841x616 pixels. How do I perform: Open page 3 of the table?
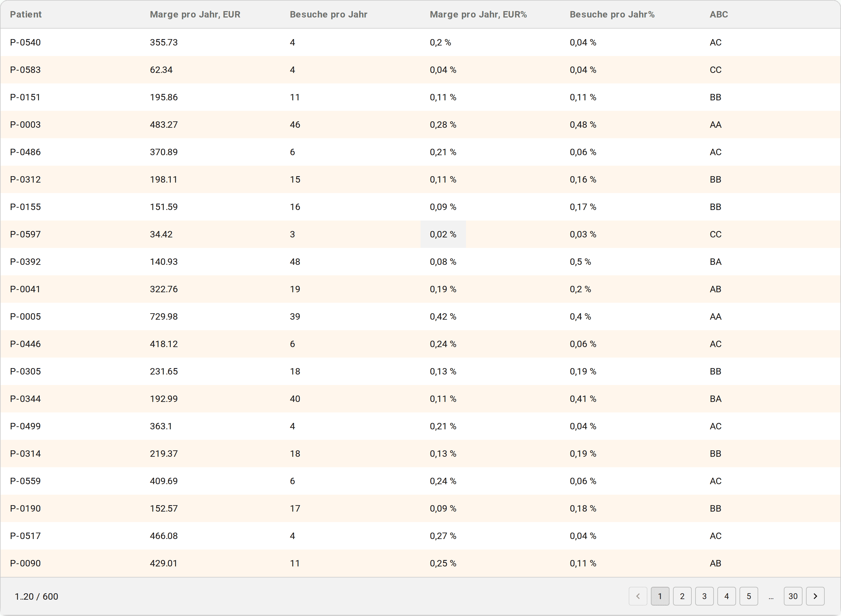point(704,596)
